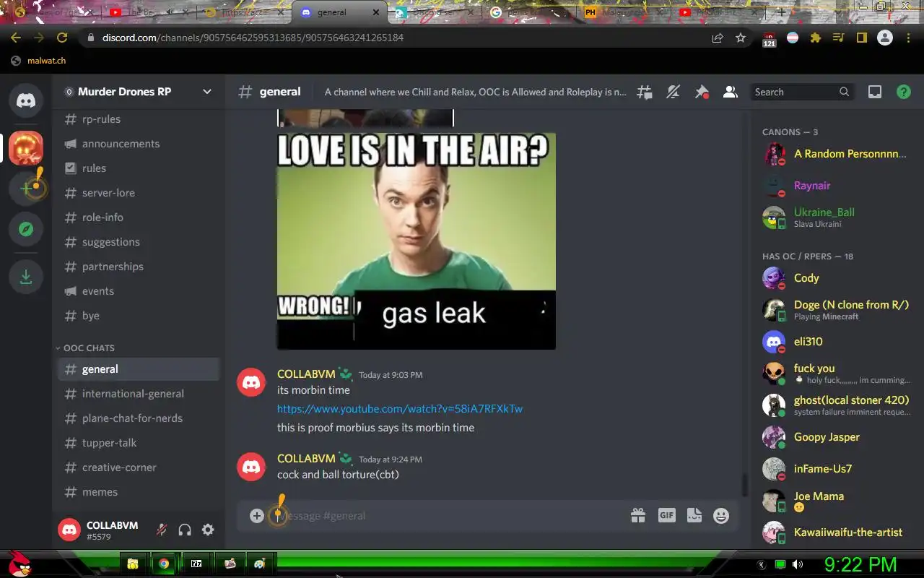Image resolution: width=924 pixels, height=578 pixels.
Task: Open the Inbox icon
Action: point(875,92)
